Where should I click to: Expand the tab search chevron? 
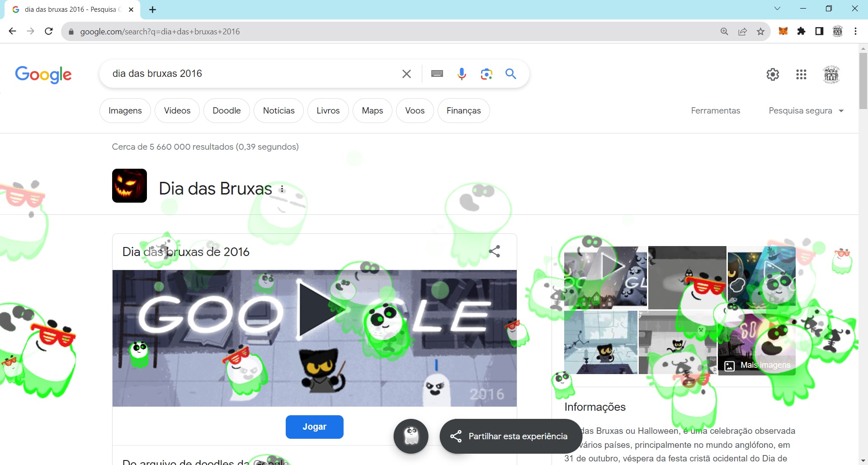coord(777,9)
